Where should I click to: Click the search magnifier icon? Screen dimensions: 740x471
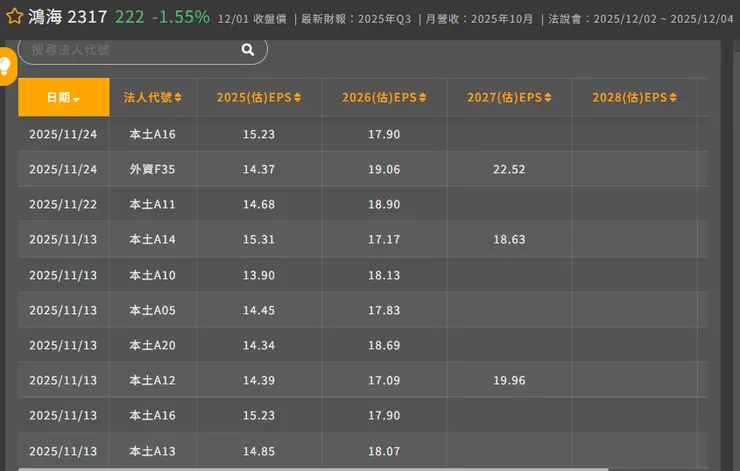(248, 50)
